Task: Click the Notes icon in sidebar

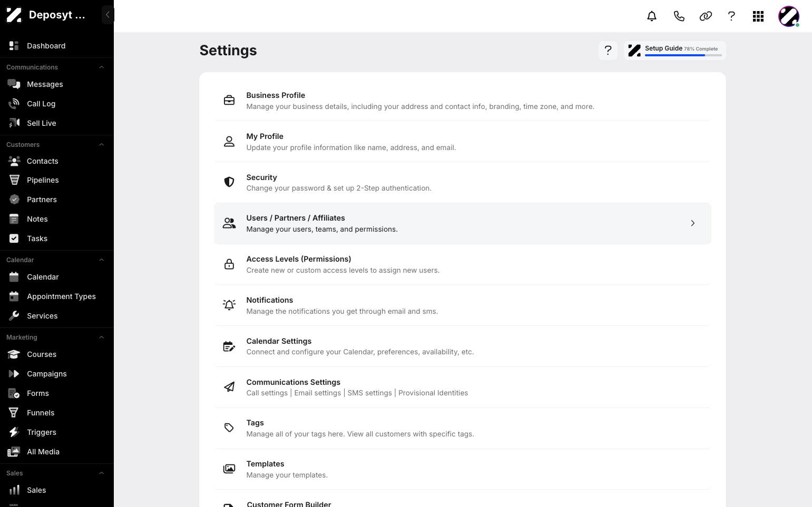Action: click(14, 219)
